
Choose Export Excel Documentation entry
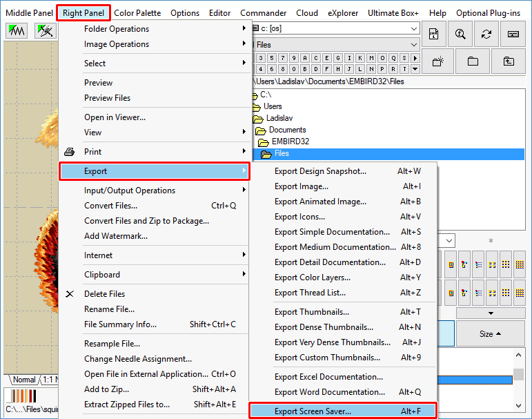[x=343, y=377]
